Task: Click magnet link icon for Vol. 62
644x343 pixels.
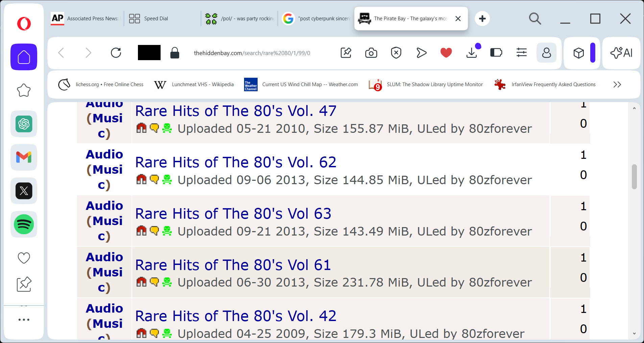Action: pos(141,179)
